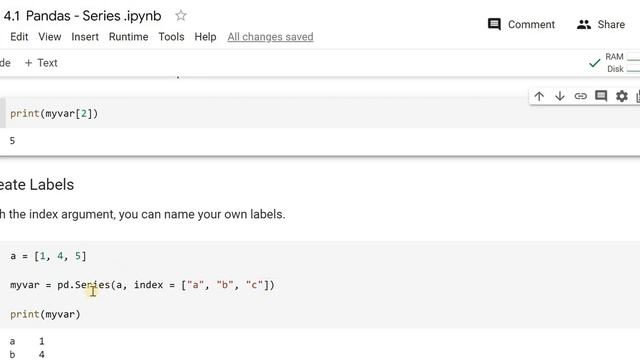Open the Help menu
Image resolution: width=640 pixels, height=360 pixels.
205,37
